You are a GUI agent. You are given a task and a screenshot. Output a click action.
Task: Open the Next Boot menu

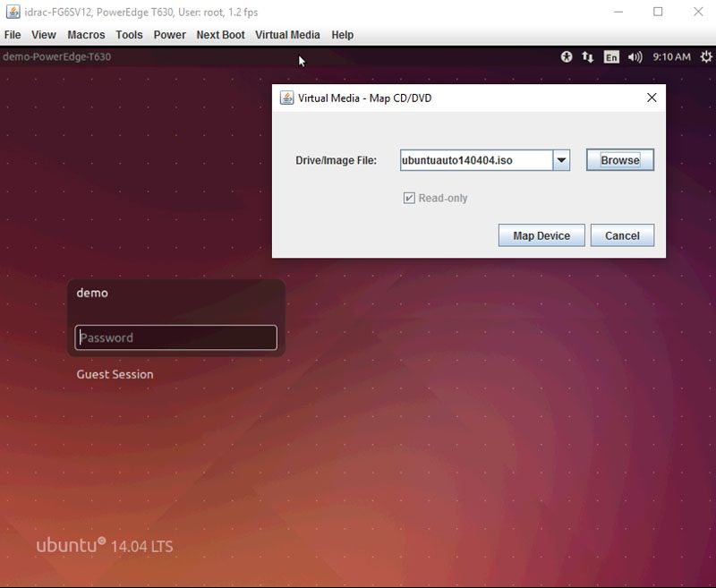pos(220,35)
